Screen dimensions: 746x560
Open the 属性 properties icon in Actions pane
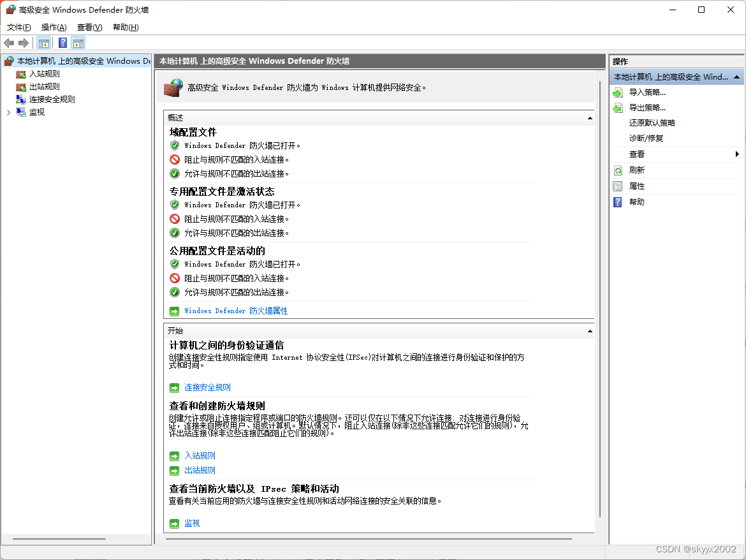[617, 186]
